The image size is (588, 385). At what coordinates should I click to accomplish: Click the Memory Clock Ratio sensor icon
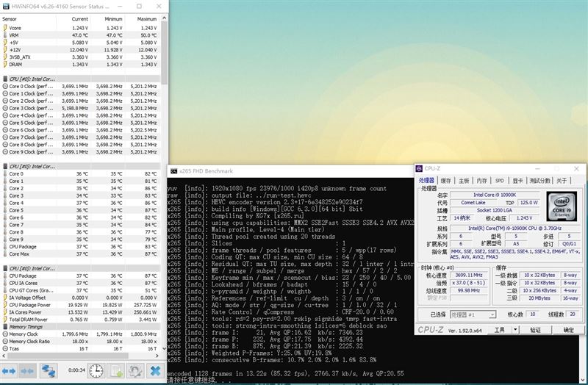pos(5,342)
